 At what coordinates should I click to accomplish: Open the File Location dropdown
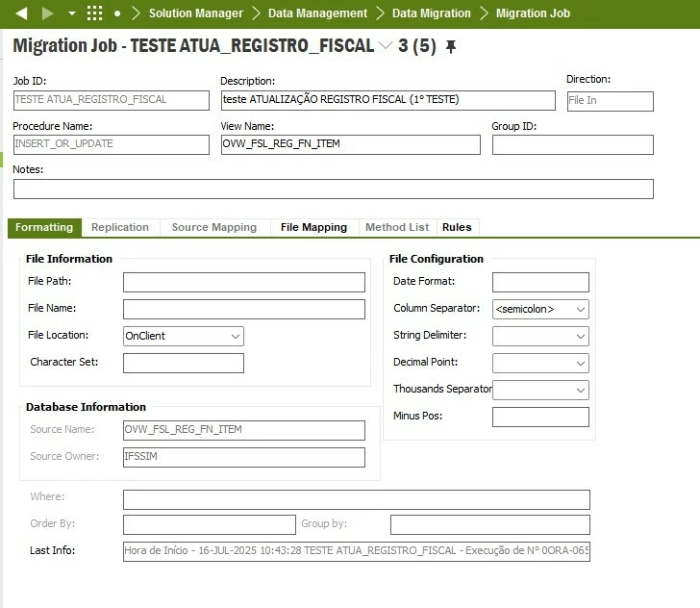click(184, 336)
